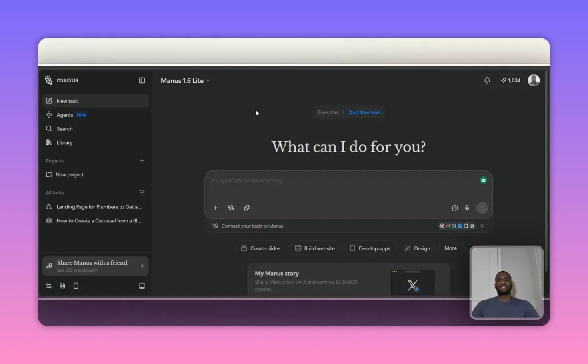Open the My Manus story card

pos(348,280)
